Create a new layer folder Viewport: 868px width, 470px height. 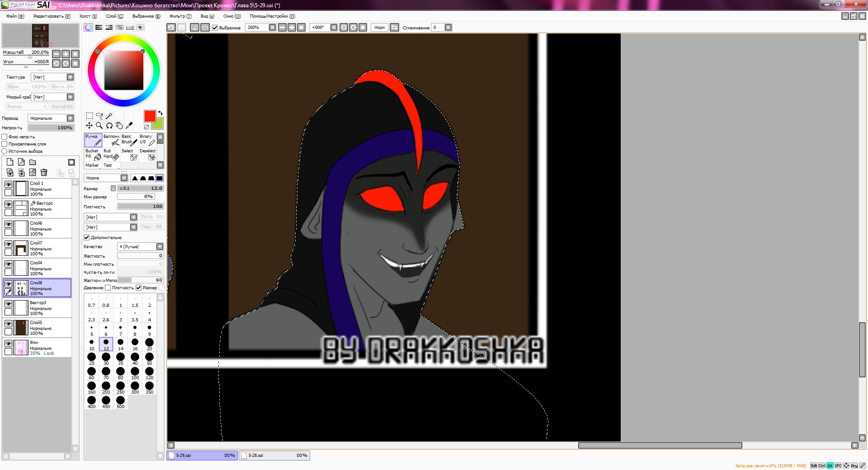33,162
